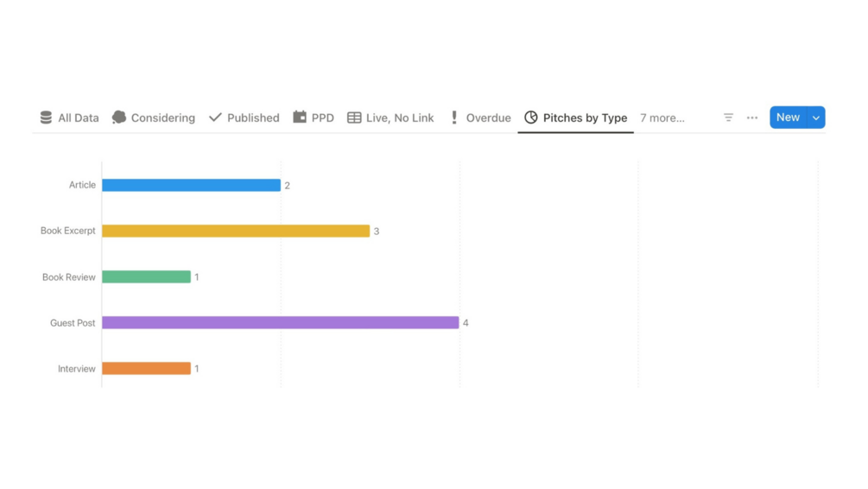Viewport: 868px width, 489px height.
Task: Click the PPD calendar icon
Action: point(300,117)
